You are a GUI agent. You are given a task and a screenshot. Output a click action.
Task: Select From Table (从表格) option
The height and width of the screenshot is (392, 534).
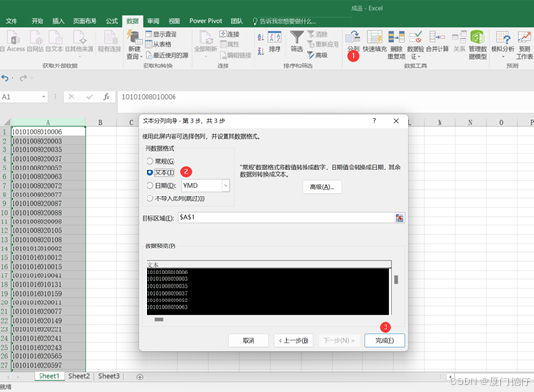tap(158, 44)
